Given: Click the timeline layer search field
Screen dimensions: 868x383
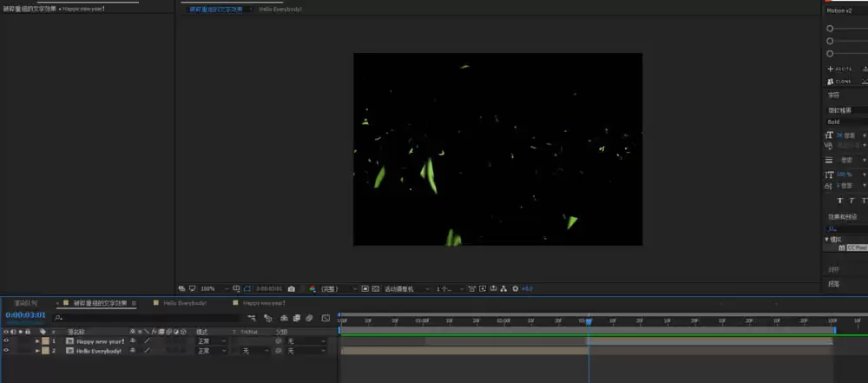Looking at the screenshot, I should pyautogui.click(x=147, y=318).
